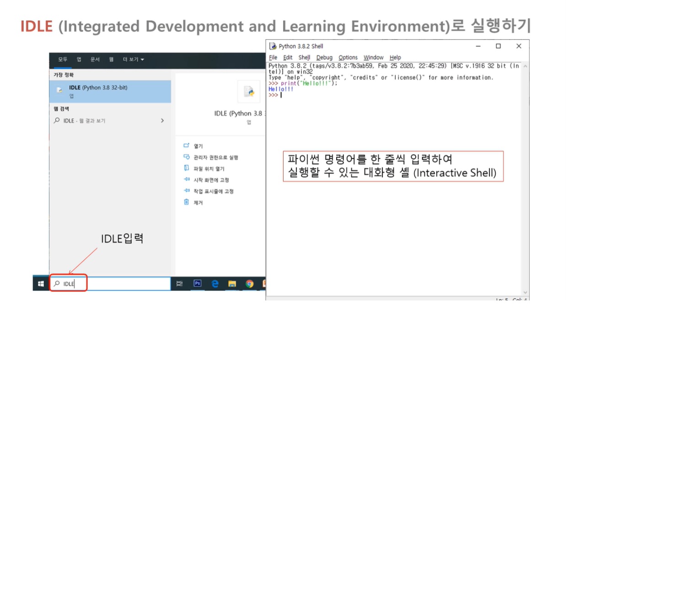The image size is (697, 616).
Task: Click the run-as-administrator shield icon
Action: point(187,157)
